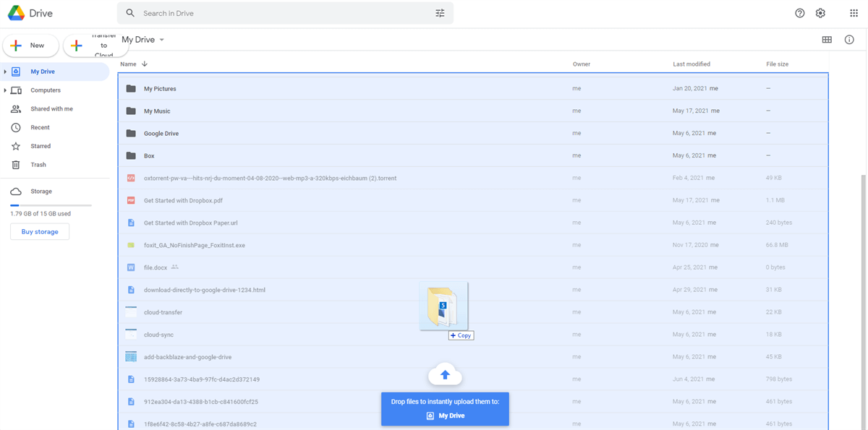Expand the My Drive tree arrow
The height and width of the screenshot is (430, 868).
5,72
